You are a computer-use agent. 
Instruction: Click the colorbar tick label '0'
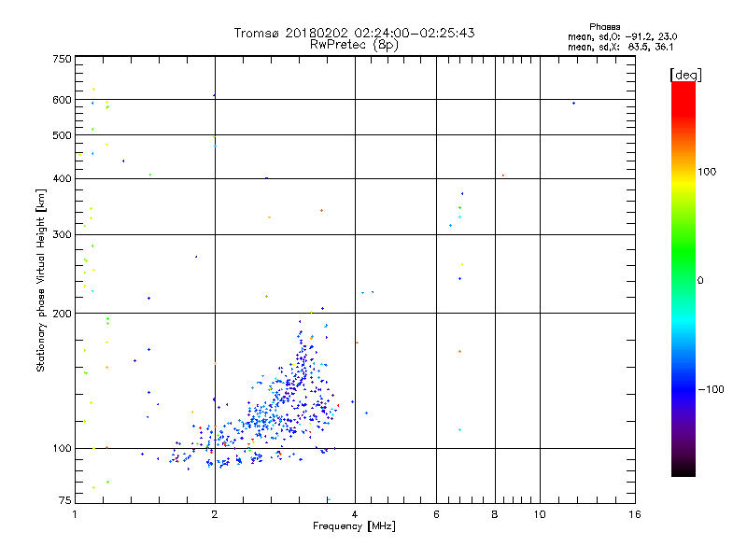700,281
